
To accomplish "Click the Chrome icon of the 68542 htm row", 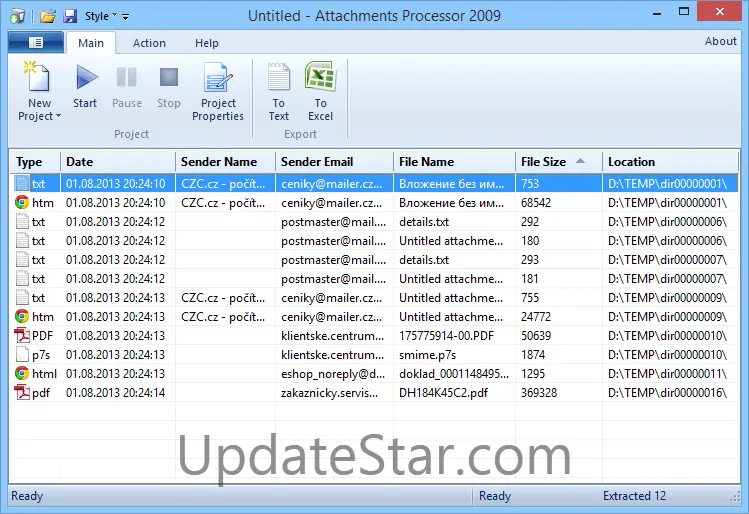I will click(21, 203).
